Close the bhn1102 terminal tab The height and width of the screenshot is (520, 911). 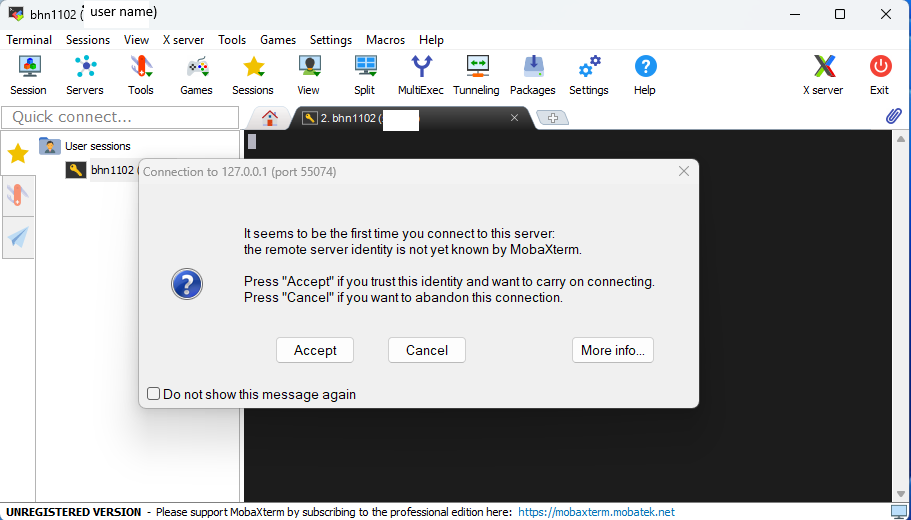tap(514, 118)
